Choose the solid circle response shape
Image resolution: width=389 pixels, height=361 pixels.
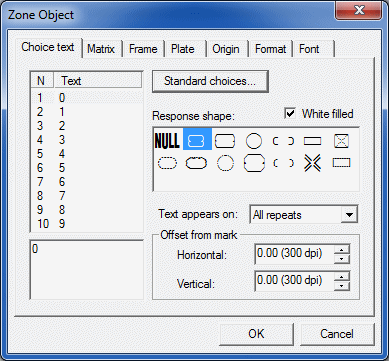(x=254, y=141)
